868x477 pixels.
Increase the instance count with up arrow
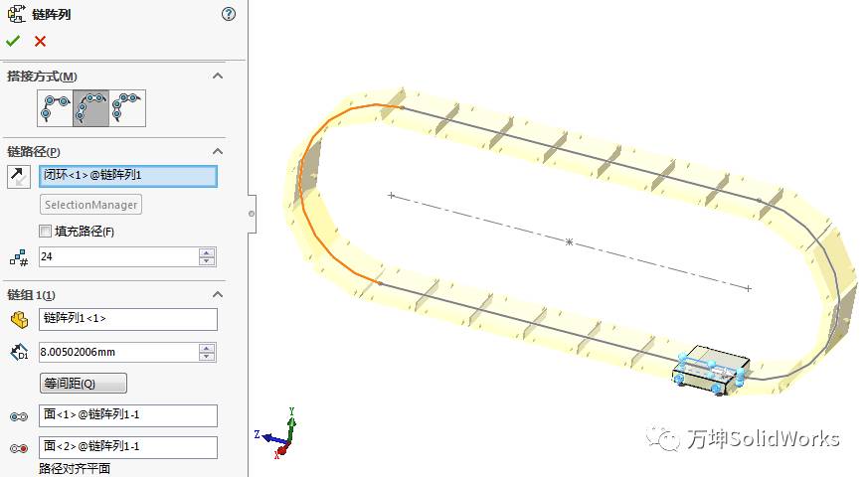tap(207, 252)
